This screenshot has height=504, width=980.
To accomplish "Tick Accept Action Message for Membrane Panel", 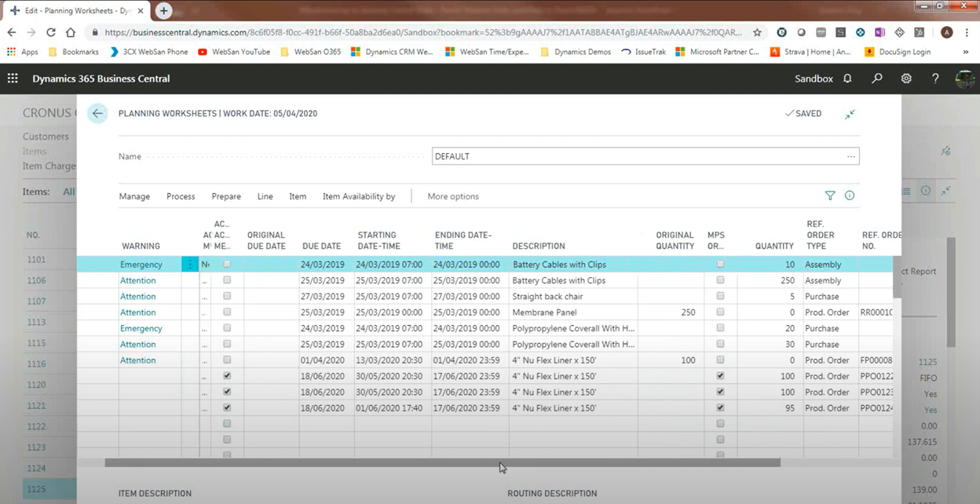I will (227, 312).
